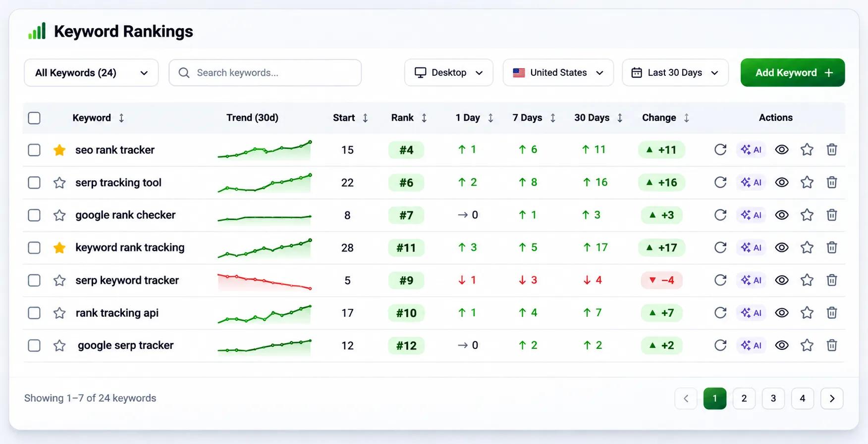Screen dimensions: 868x444
Task: Click AI button for google rank checker
Action: [x=751, y=215]
